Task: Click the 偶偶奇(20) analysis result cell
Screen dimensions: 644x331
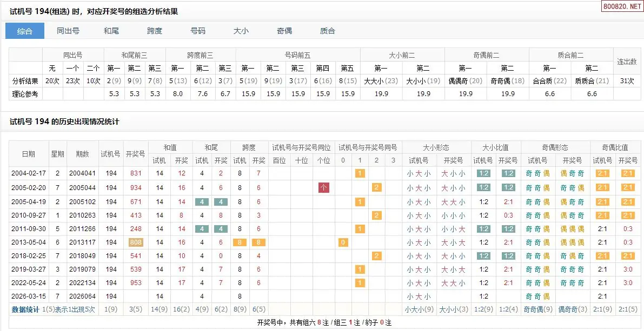Action: (465, 81)
